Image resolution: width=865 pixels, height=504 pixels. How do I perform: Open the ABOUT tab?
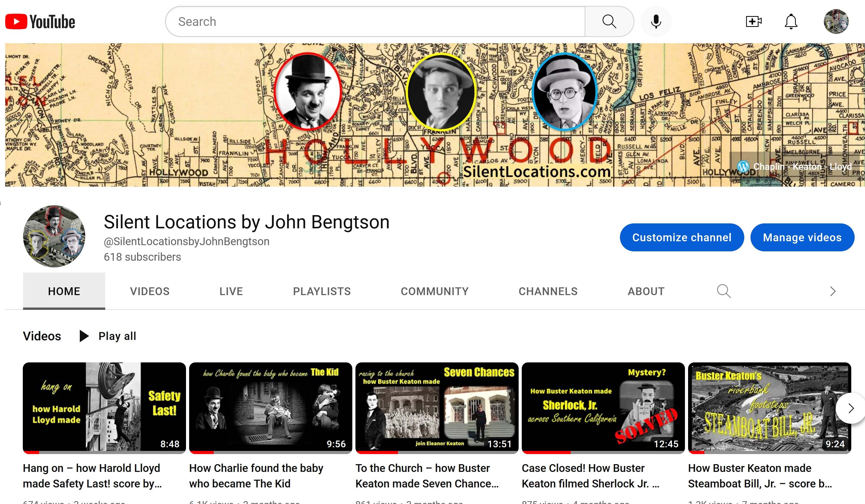[646, 291]
